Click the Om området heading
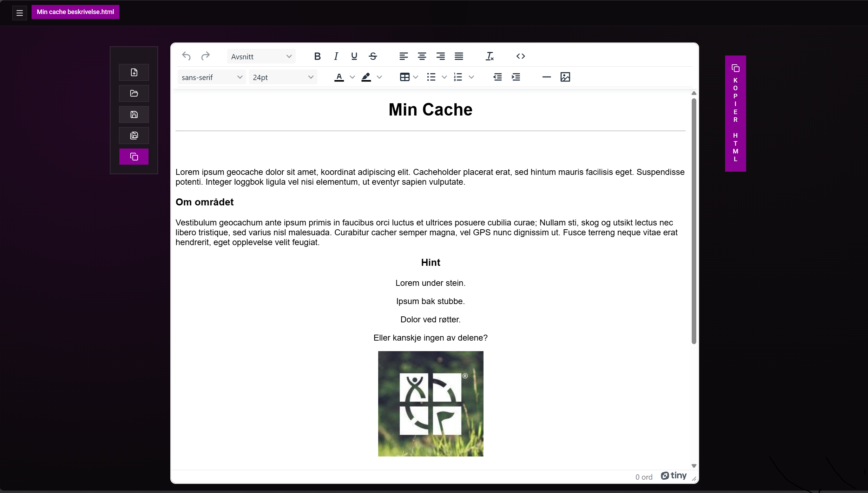868x493 pixels. click(x=204, y=202)
